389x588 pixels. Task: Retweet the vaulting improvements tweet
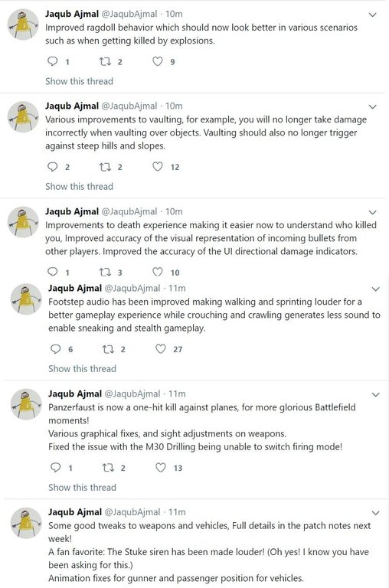point(106,167)
